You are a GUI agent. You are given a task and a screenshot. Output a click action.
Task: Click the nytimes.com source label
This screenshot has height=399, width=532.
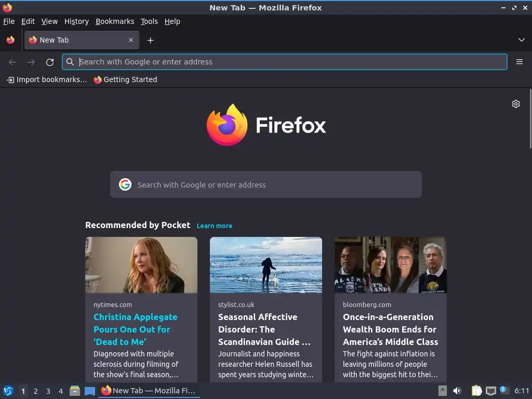point(113,304)
